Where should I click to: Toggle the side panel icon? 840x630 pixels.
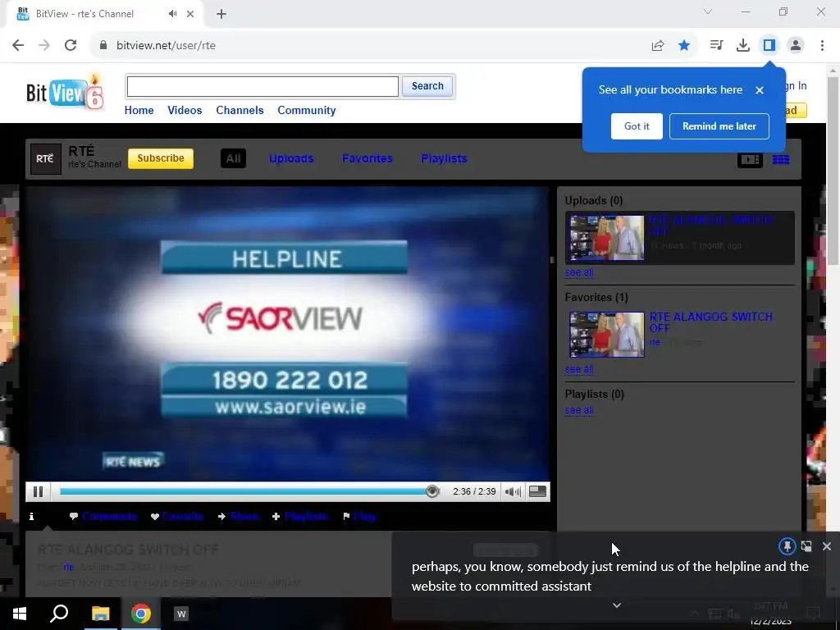(x=769, y=46)
